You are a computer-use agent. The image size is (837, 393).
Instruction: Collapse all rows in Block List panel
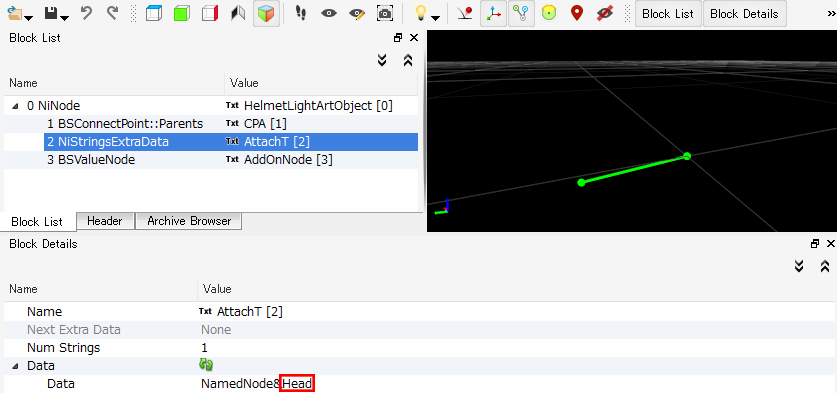(408, 60)
